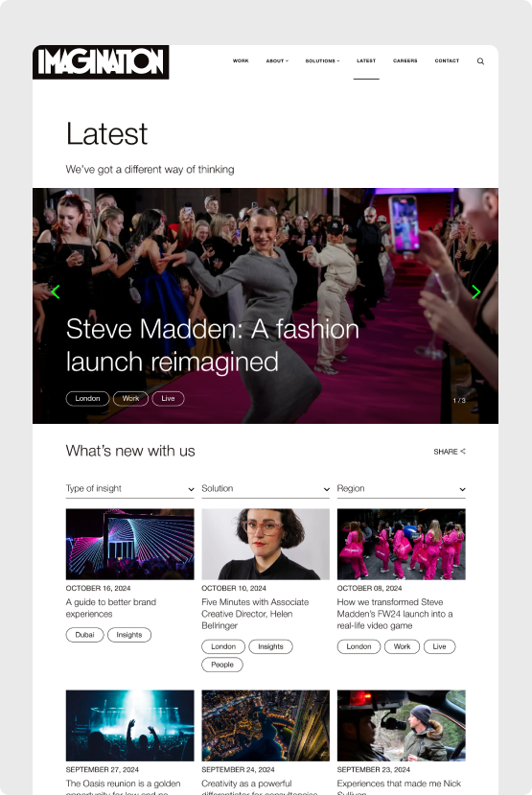Expand the Solutions navigation menu
Image resolution: width=532 pixels, height=795 pixels.
(x=322, y=60)
